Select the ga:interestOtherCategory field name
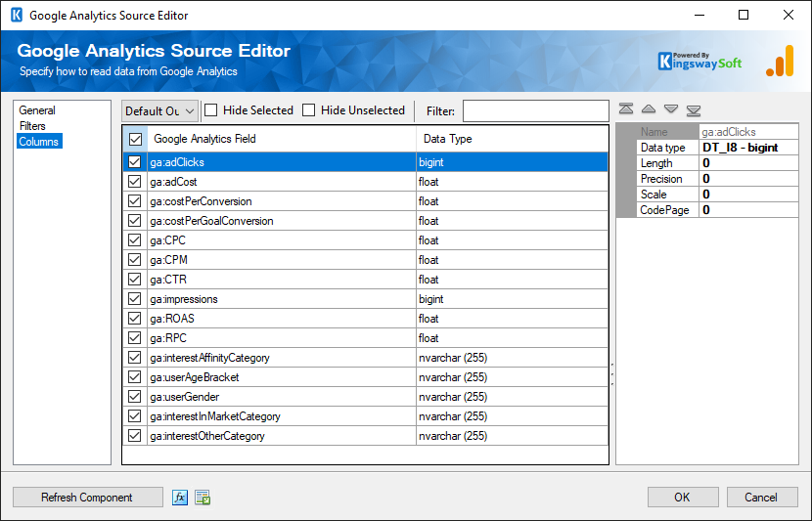 tap(207, 436)
